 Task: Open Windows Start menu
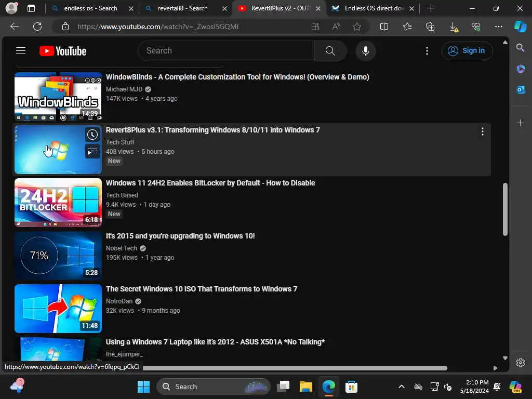point(143,387)
